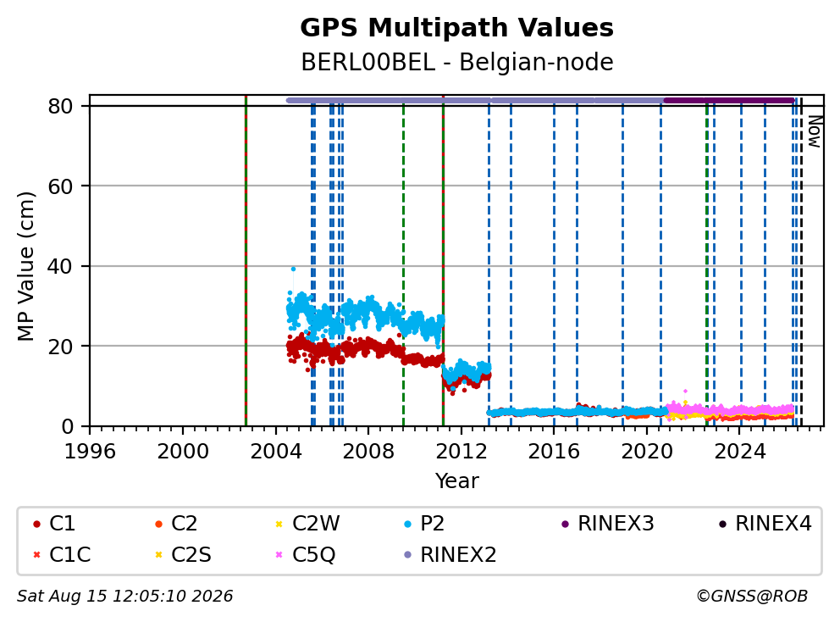
Task: Click the C1C red cross marker
Action: click(x=36, y=554)
